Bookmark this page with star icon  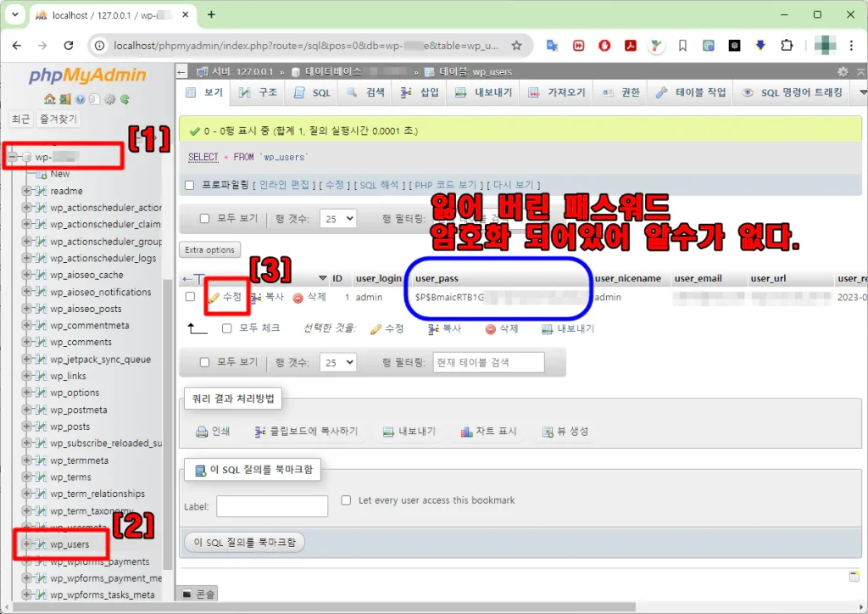[516, 45]
